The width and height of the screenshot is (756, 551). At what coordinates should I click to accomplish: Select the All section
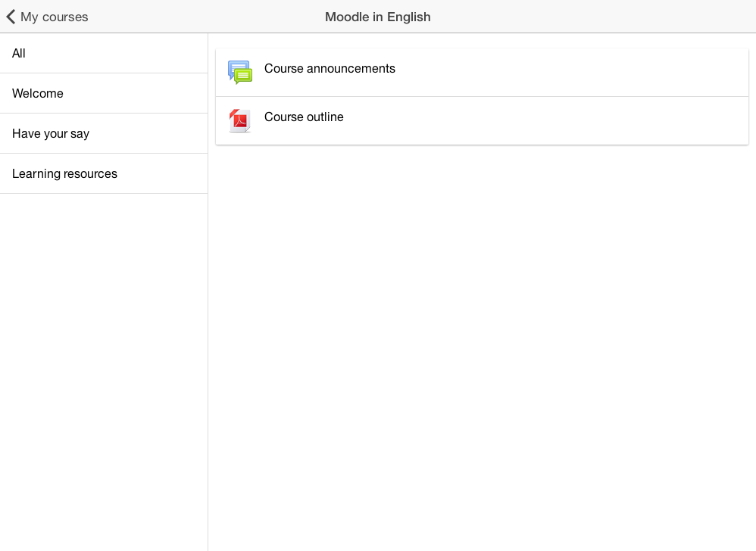coord(104,53)
